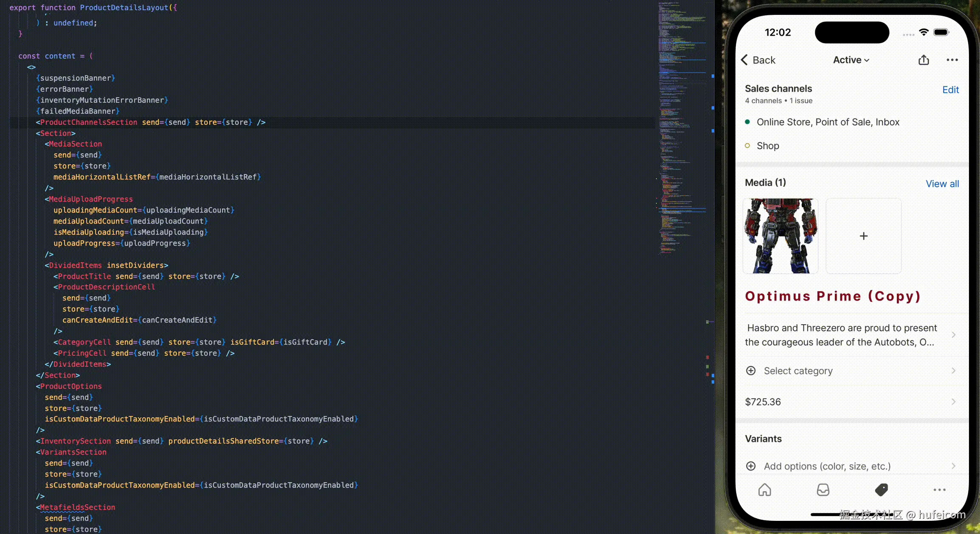Click the plus circle beside Select category
The image size is (980, 534).
751,371
